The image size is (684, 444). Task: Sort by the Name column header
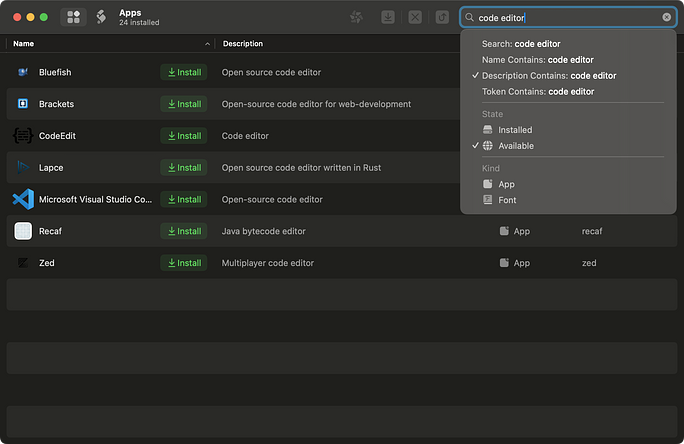click(x=24, y=44)
